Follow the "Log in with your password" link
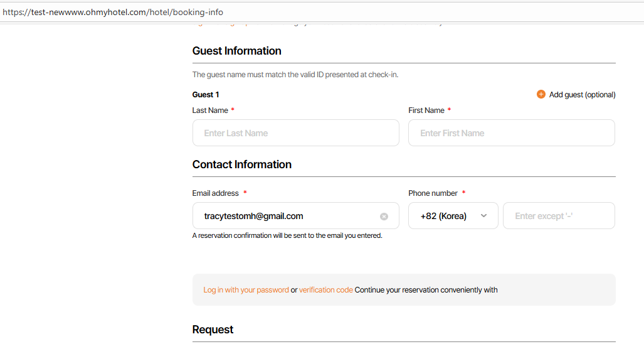This screenshot has height=349, width=644. tap(246, 290)
